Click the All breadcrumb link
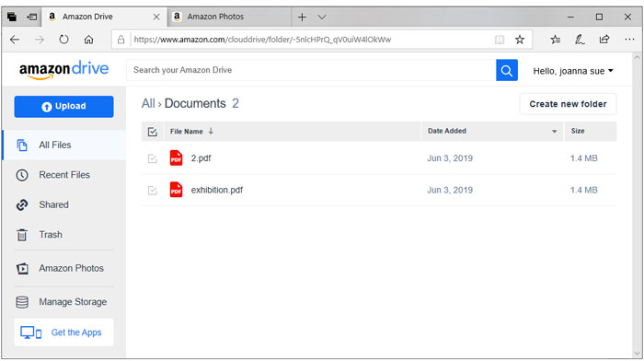 (148, 104)
